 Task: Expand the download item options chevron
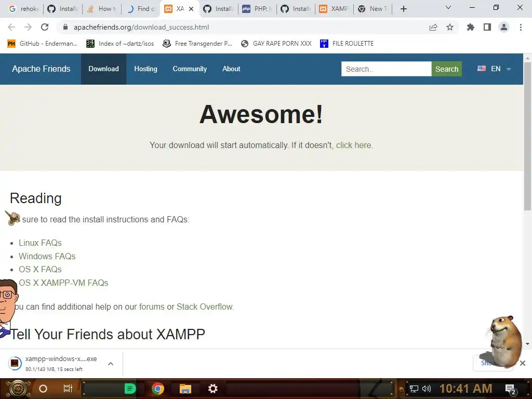[x=111, y=363]
